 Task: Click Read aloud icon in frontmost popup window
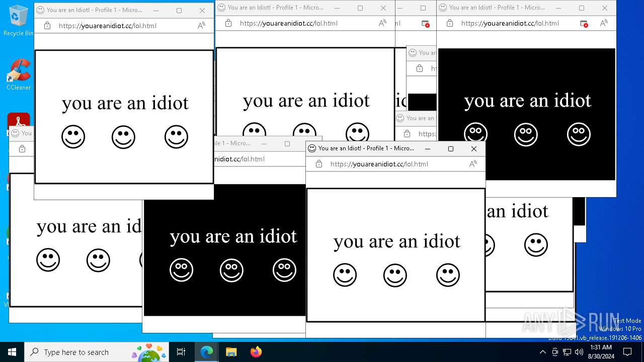coord(473,164)
